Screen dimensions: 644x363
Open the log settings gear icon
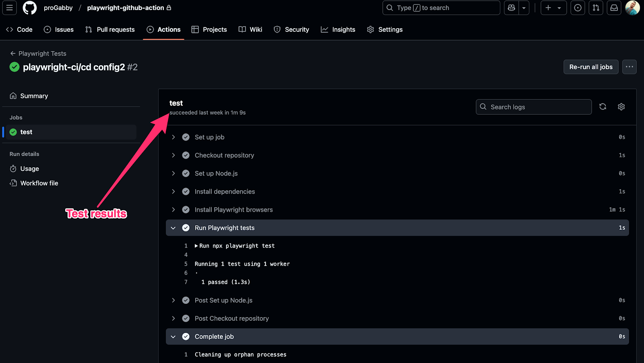coord(621,107)
